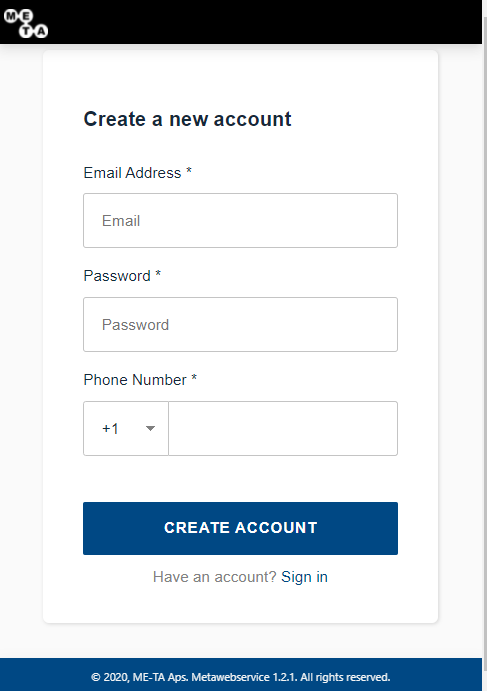
Task: Click empty black header bar area
Action: pyautogui.click(x=264, y=22)
